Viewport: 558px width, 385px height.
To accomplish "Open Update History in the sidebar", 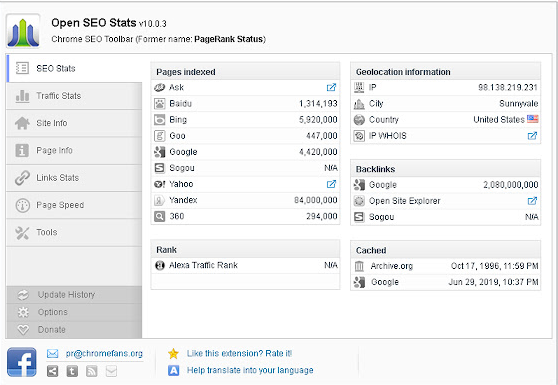I will 74,295.
